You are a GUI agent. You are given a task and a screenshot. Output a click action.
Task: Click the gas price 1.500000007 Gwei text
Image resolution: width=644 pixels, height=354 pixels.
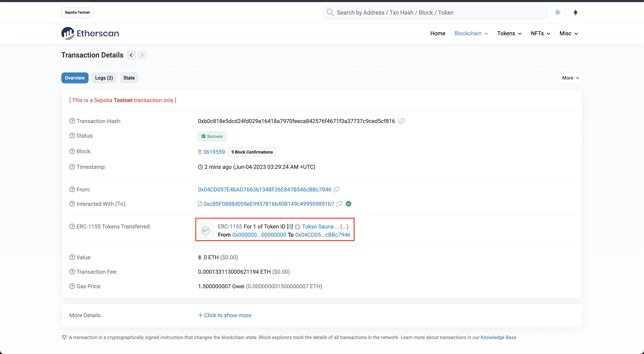tap(221, 286)
